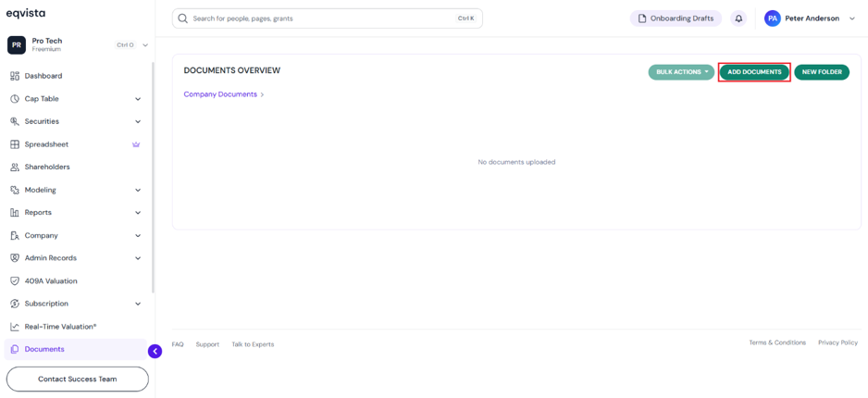Open the Terms & Conditions link
This screenshot has height=398, width=868.
[777, 342]
